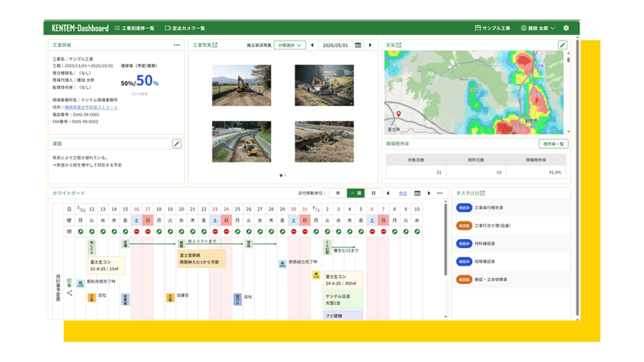Open タスク(11) external link icon
The width and height of the screenshot is (644, 362).
[482, 193]
